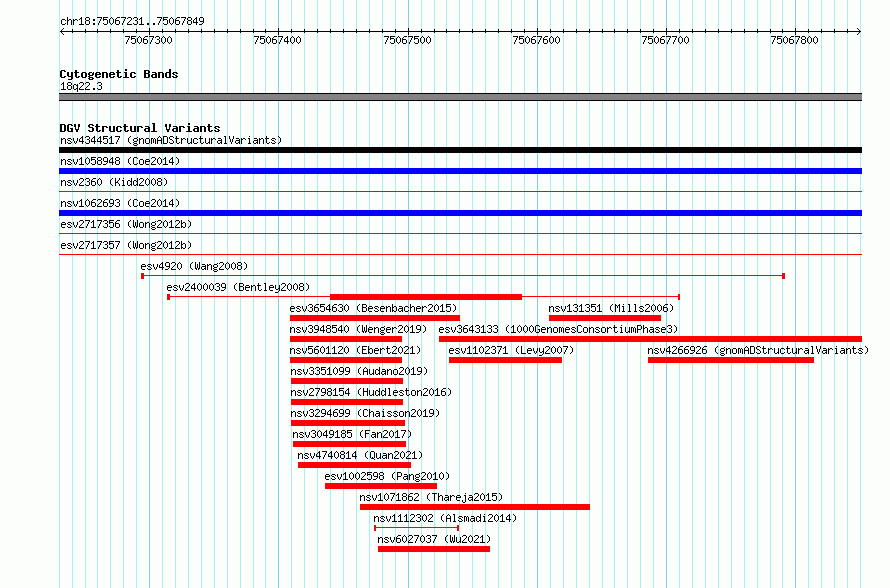Open the nsv1062693 (Coe2014) variant label
Viewport: 890px width, 588px height.
120,203
